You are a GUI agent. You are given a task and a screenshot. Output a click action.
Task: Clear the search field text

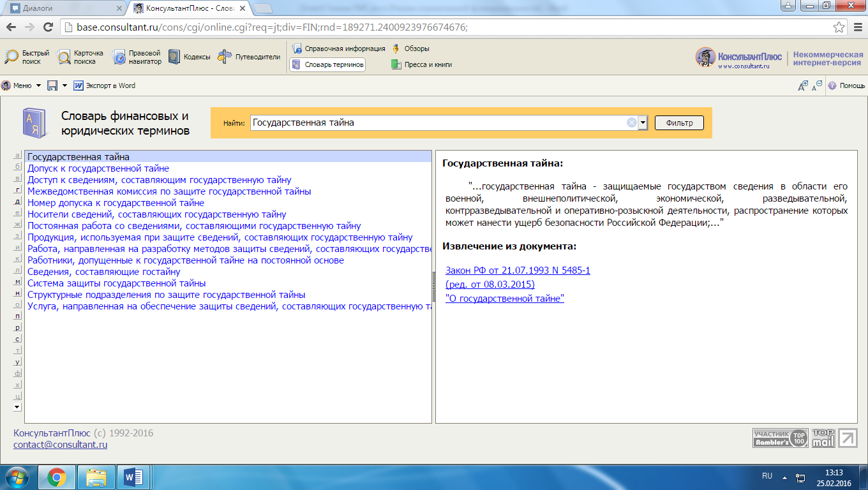click(632, 122)
